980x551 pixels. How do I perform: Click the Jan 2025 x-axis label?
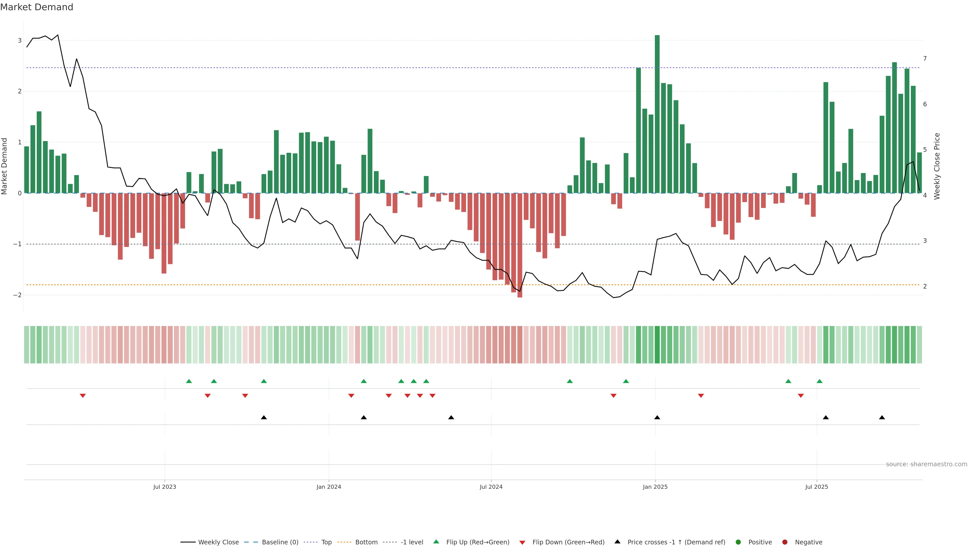(x=655, y=487)
